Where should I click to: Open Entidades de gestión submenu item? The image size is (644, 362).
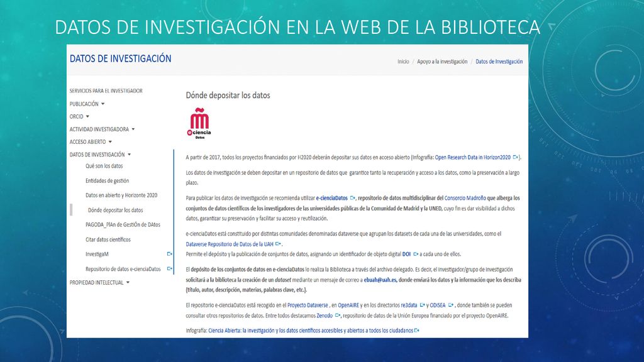point(107,180)
